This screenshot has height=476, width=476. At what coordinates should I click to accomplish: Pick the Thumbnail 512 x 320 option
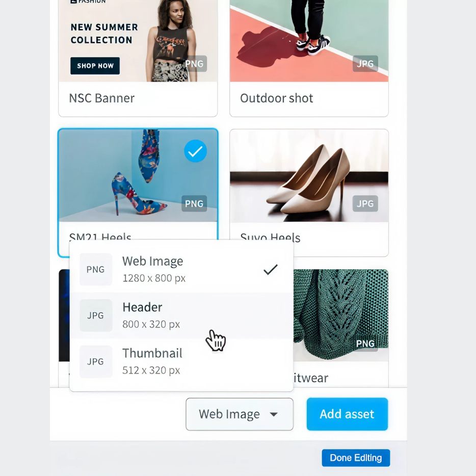[181, 361]
